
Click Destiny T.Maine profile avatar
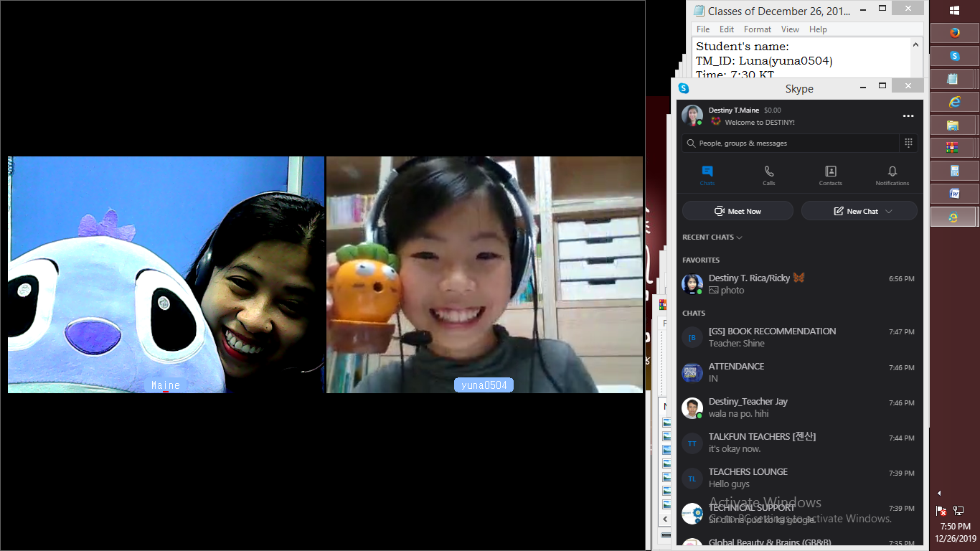click(x=692, y=116)
